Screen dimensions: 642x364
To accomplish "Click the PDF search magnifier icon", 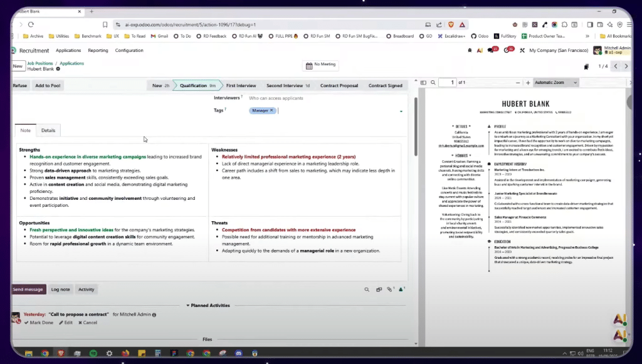I will point(432,83).
